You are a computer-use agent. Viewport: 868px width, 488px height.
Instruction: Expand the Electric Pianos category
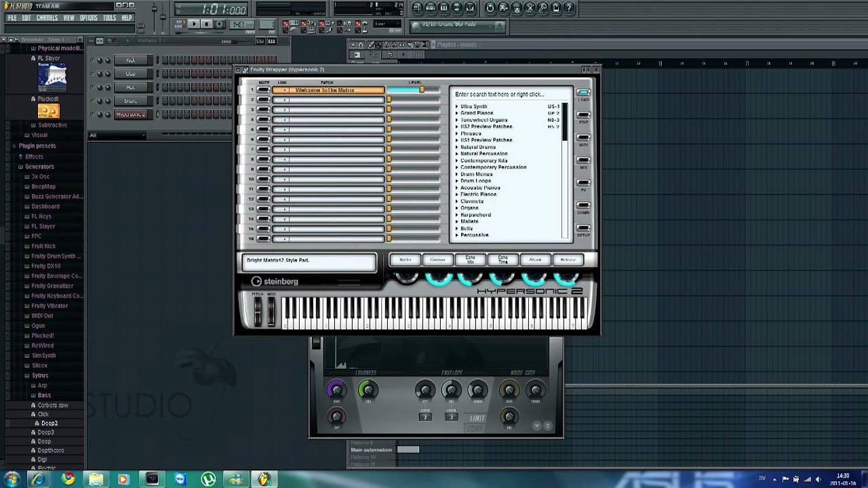coord(457,195)
